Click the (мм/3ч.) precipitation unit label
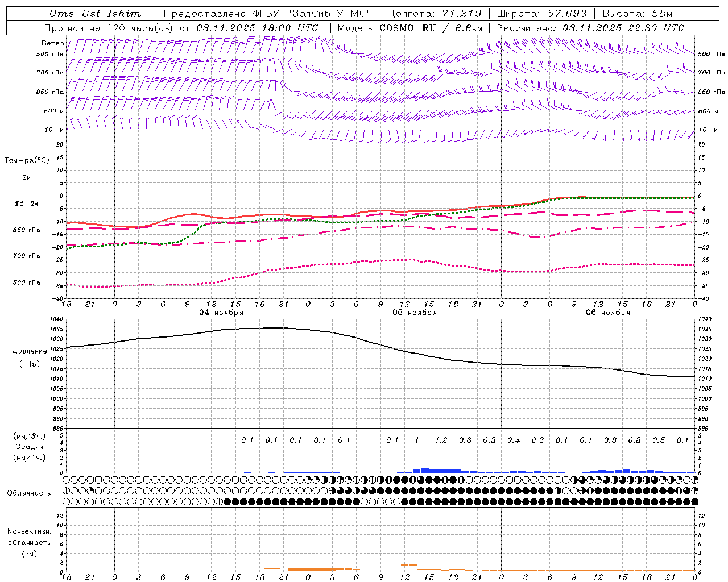This screenshot has width=728, height=582. tap(30, 436)
